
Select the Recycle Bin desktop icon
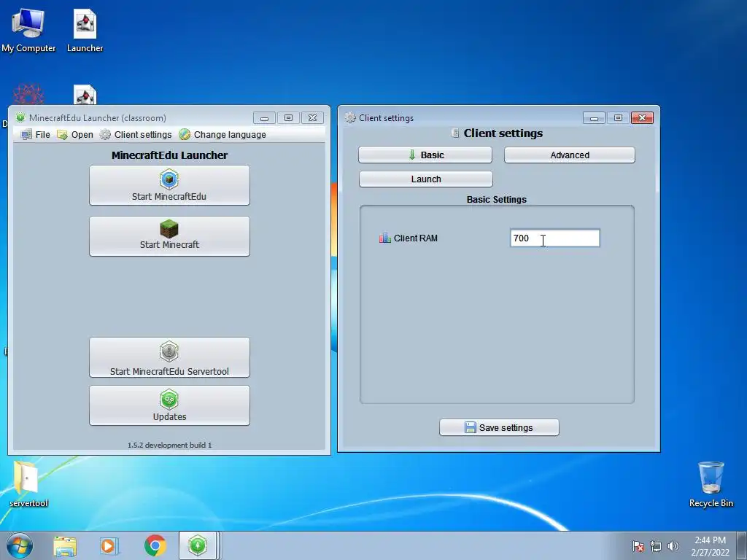coord(711,484)
